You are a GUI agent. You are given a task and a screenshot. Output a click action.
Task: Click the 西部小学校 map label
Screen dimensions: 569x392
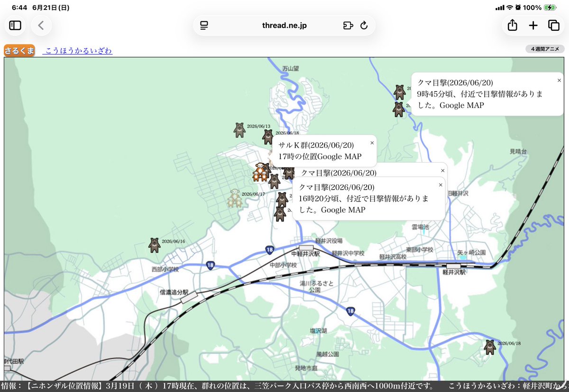tap(165, 269)
